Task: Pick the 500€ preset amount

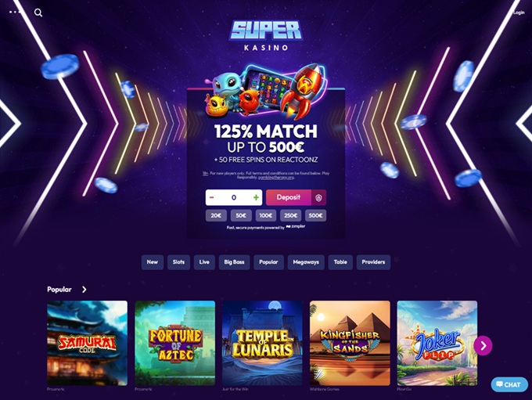Action: point(315,215)
